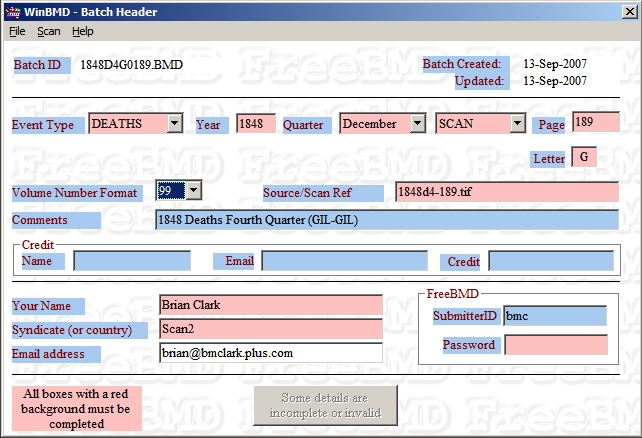The image size is (642, 438).
Task: Click the SubmitterID label
Action: point(465,316)
